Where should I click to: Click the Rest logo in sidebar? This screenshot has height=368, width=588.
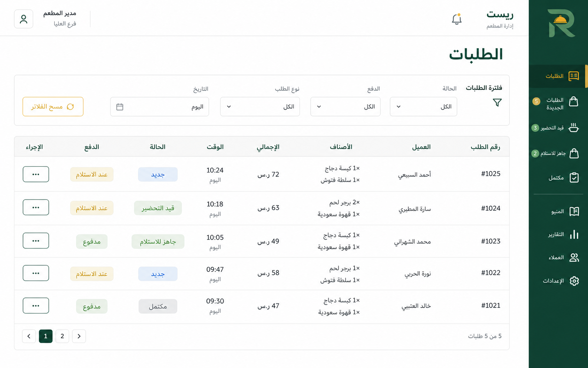point(561,23)
